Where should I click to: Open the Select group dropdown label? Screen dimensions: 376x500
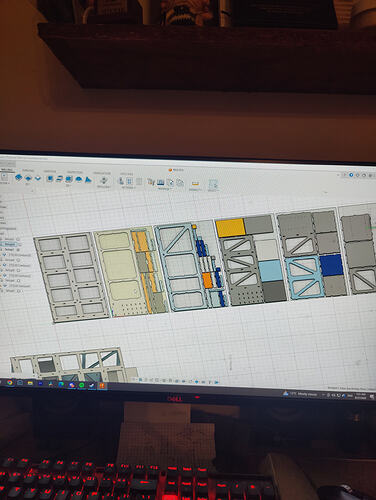coord(213,190)
